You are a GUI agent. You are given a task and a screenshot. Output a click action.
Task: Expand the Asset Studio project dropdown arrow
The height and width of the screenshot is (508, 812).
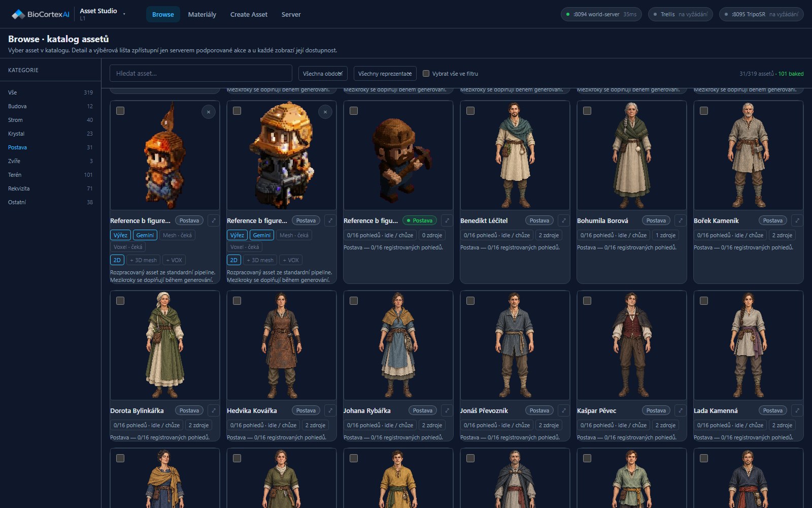point(124,14)
